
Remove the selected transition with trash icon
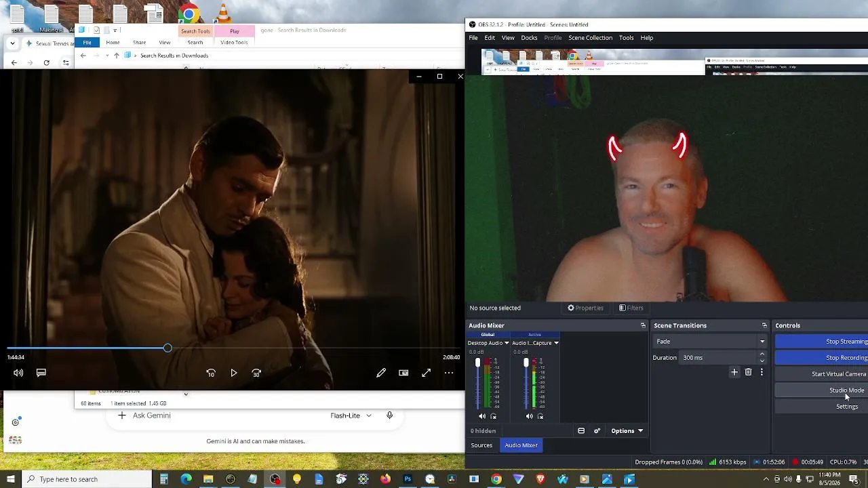[748, 372]
